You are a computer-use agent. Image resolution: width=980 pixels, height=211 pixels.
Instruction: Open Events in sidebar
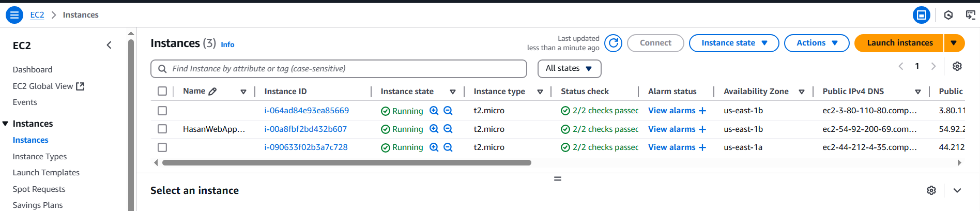25,102
